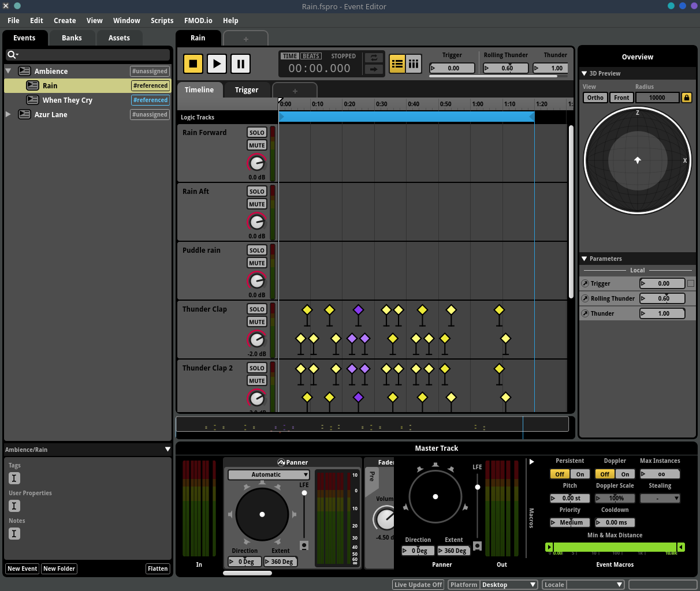
Task: Collapse the Parameters section
Action: tap(584, 259)
